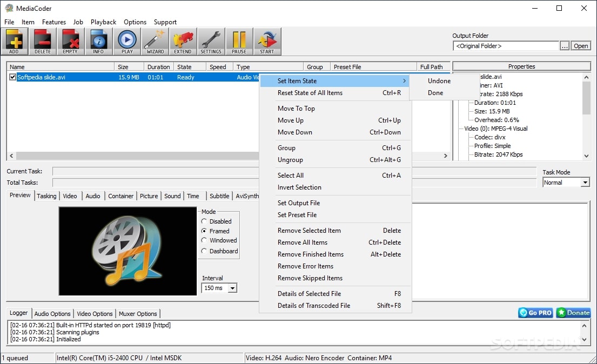This screenshot has height=364, width=597.
Task: Open the Features menu
Action: (x=53, y=22)
